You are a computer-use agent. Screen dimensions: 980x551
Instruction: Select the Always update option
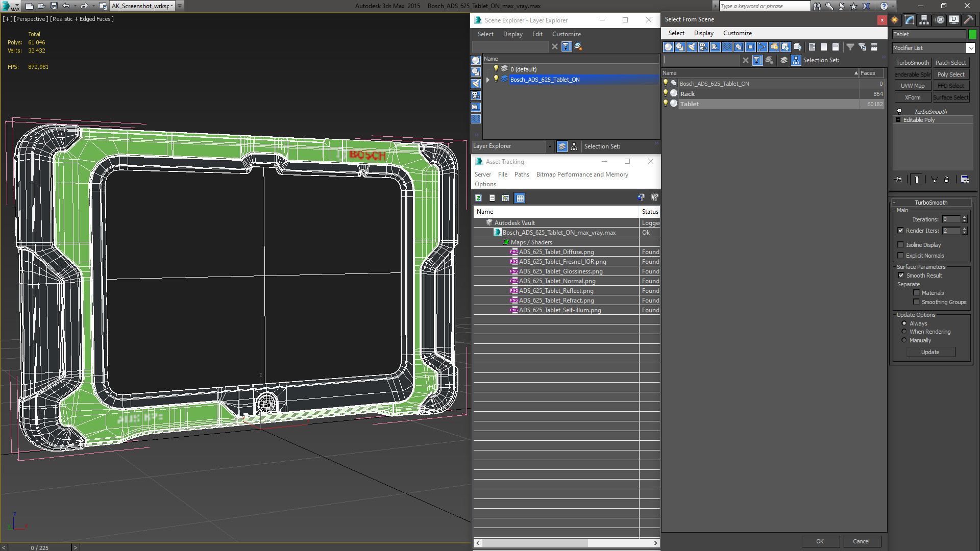pos(904,323)
